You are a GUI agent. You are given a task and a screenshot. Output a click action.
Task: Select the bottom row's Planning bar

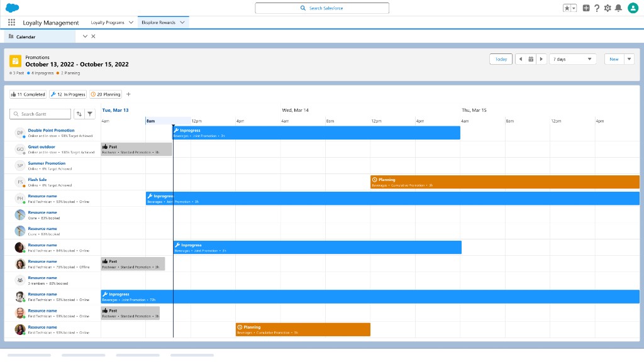303,329
